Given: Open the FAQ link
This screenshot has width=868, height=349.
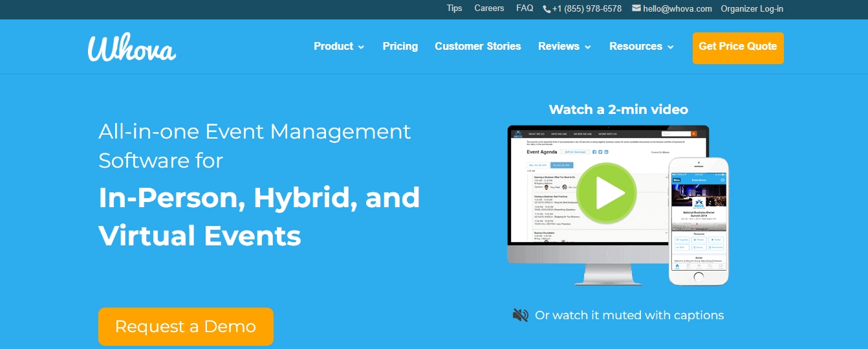Looking at the screenshot, I should click(x=525, y=8).
